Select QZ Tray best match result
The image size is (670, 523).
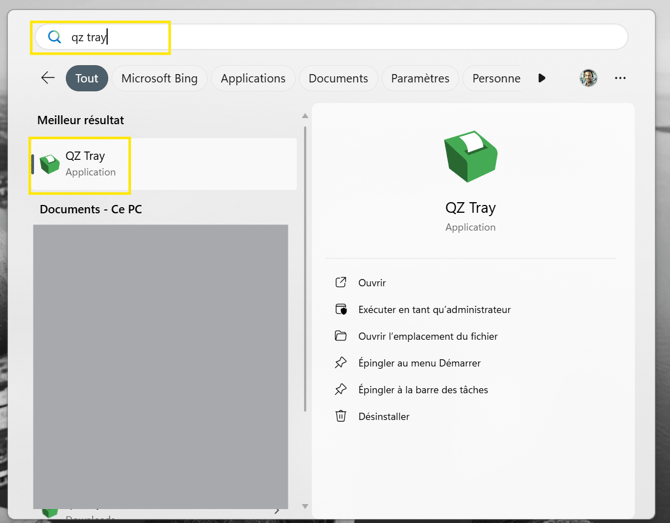pos(165,164)
